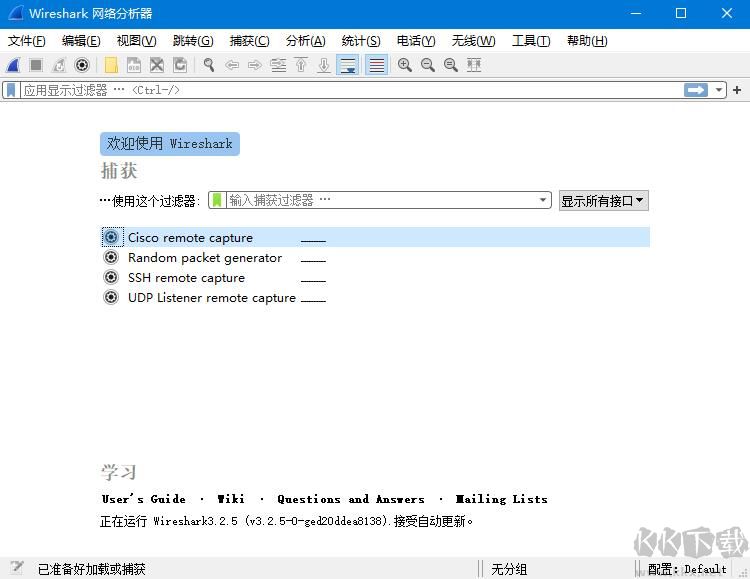Viewport: 750px width, 579px height.
Task: Focus the capture filter input field
Action: [381, 200]
